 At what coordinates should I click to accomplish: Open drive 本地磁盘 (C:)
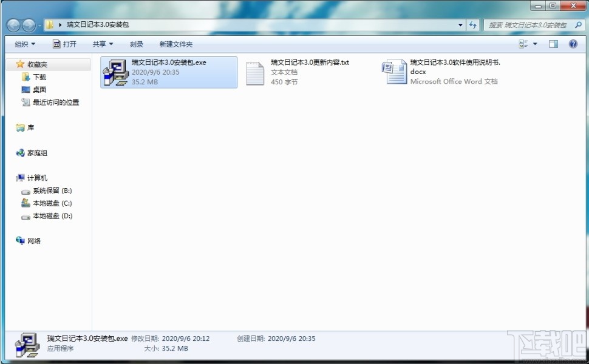click(52, 203)
